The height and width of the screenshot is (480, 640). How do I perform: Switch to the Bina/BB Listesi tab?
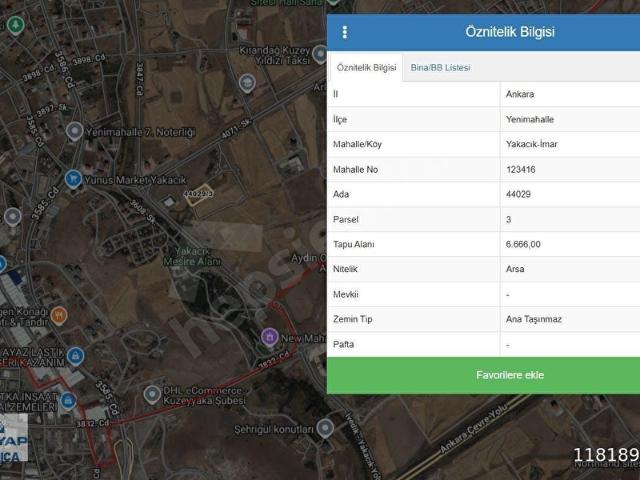(440, 68)
